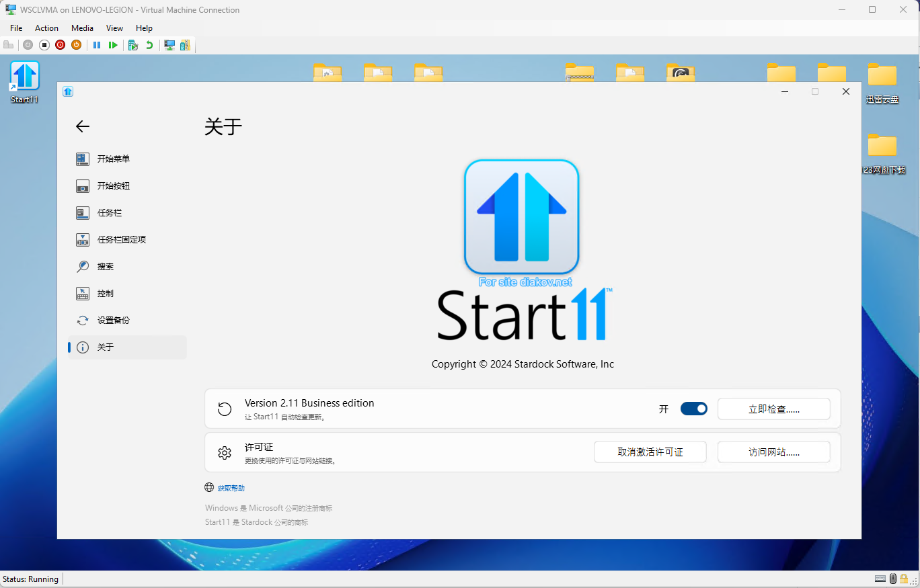Image resolution: width=920 pixels, height=588 pixels.
Task: Click the orange Save state icon
Action: point(76,45)
